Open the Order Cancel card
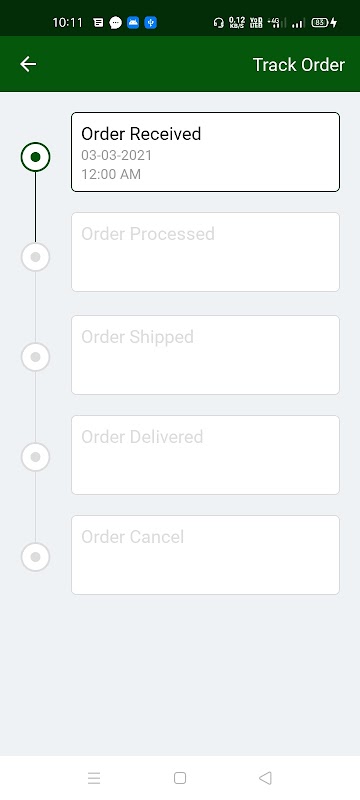 205,555
